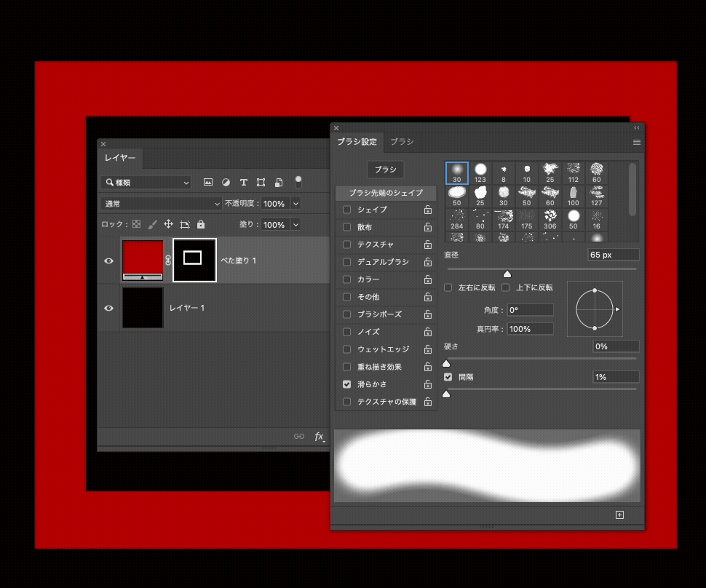The image size is (706, 588).
Task: Select the レイヤー panel tab
Action: coord(120,158)
